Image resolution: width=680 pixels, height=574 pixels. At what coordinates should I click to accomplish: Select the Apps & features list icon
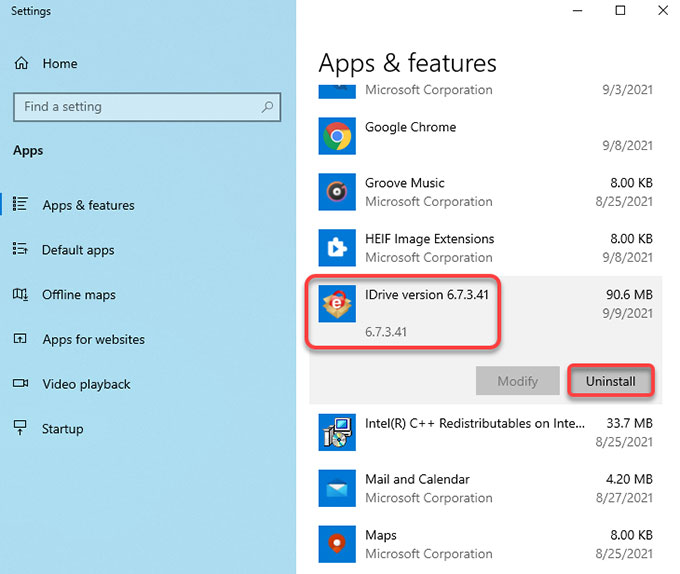(20, 204)
